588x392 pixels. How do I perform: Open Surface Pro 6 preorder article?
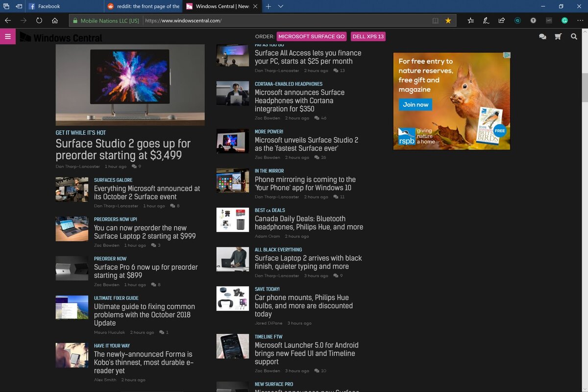click(x=146, y=271)
